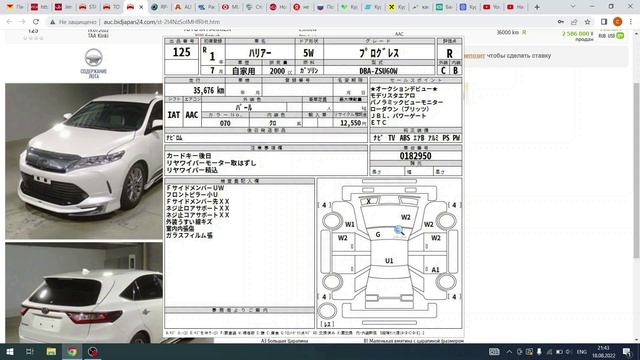This screenshot has height=360, width=640.
Task: Open the Windows notification center
Action: [x=627, y=351]
